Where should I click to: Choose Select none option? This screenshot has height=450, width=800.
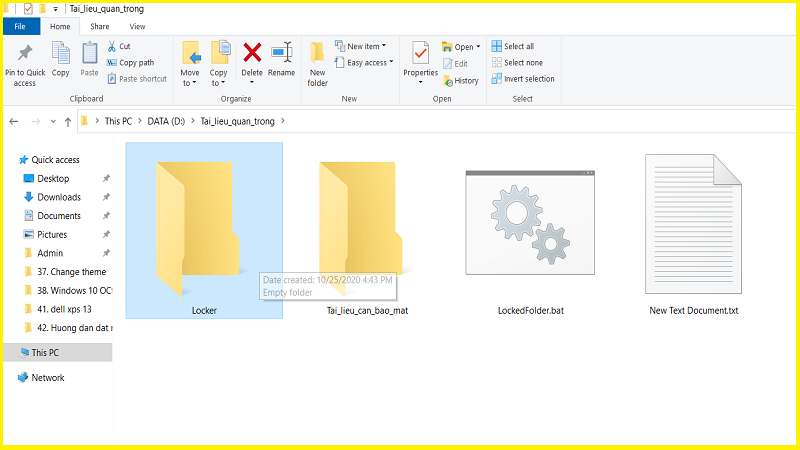(x=517, y=63)
